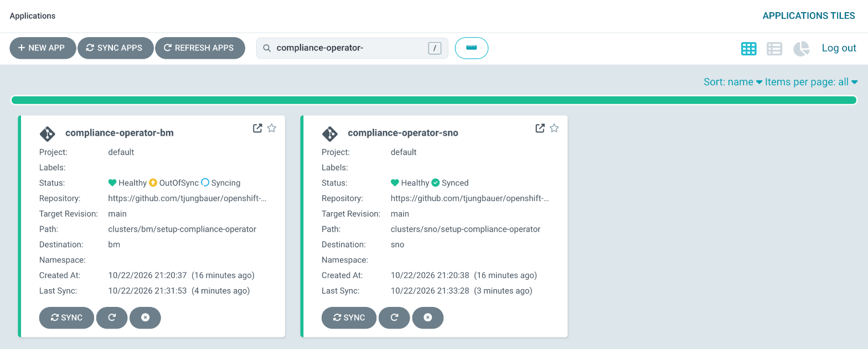Switch to summary pie chart view
The image size is (868, 349).
[801, 49]
